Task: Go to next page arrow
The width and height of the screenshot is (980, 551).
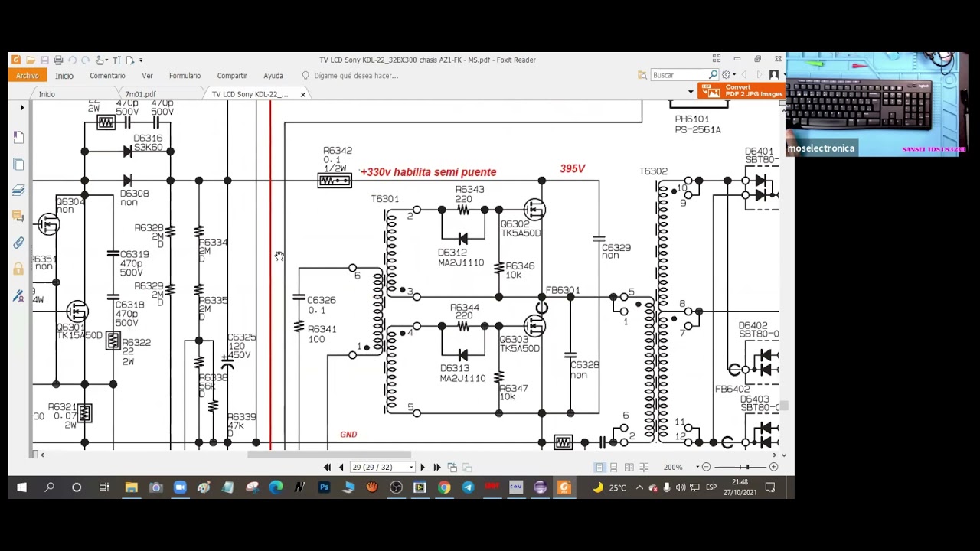Action: (422, 467)
